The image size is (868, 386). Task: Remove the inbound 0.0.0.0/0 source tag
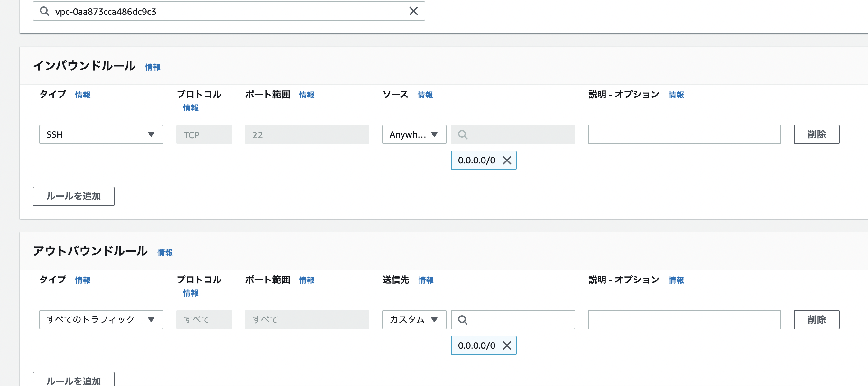[507, 160]
